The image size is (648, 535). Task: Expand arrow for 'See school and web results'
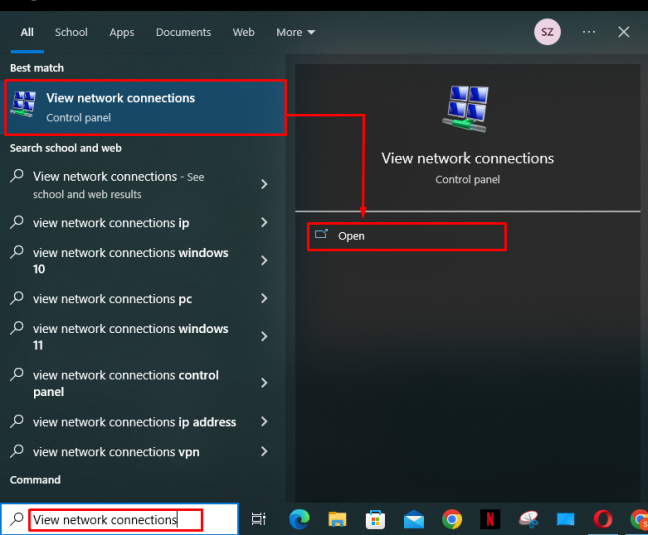tap(264, 184)
